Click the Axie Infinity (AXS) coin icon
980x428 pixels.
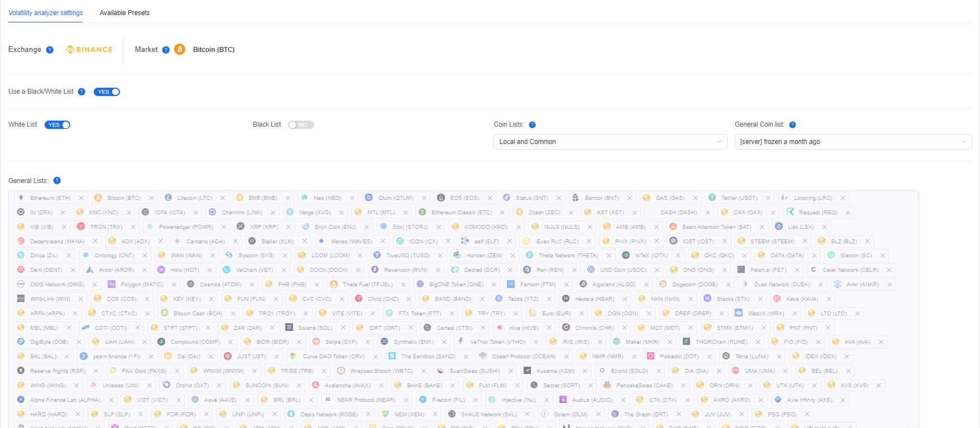coord(778,400)
